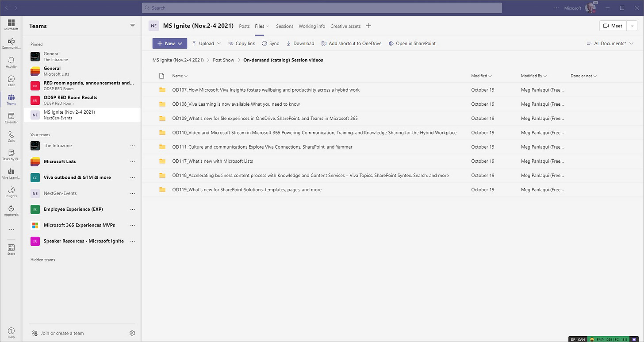Open the Modified column header menu
This screenshot has height=342, width=644.
[x=482, y=76]
